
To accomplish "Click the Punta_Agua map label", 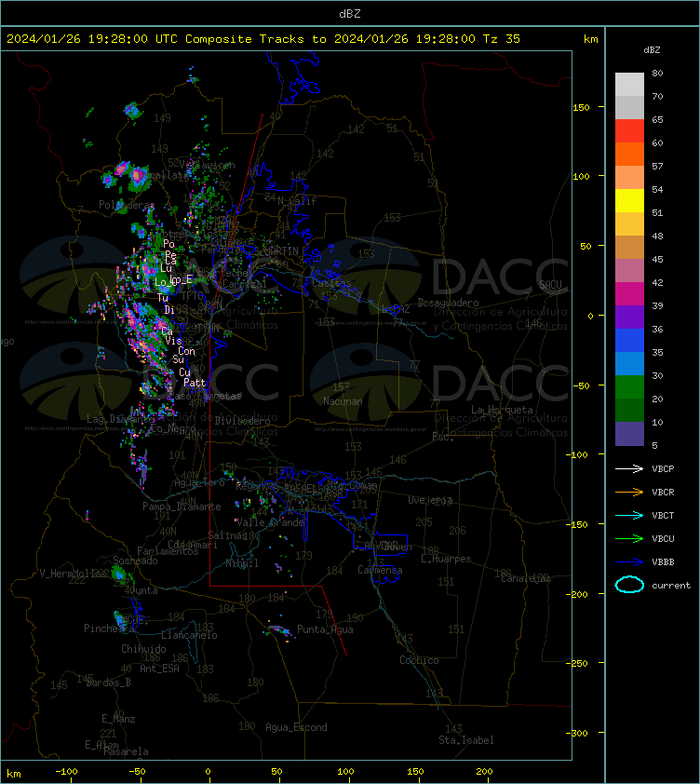I will pos(325,629).
